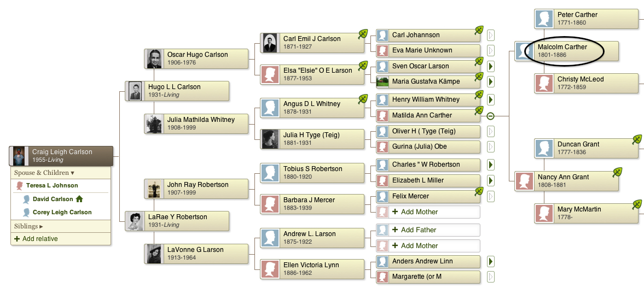Click the leaf hint on Angus D L Whitney

pyautogui.click(x=363, y=99)
